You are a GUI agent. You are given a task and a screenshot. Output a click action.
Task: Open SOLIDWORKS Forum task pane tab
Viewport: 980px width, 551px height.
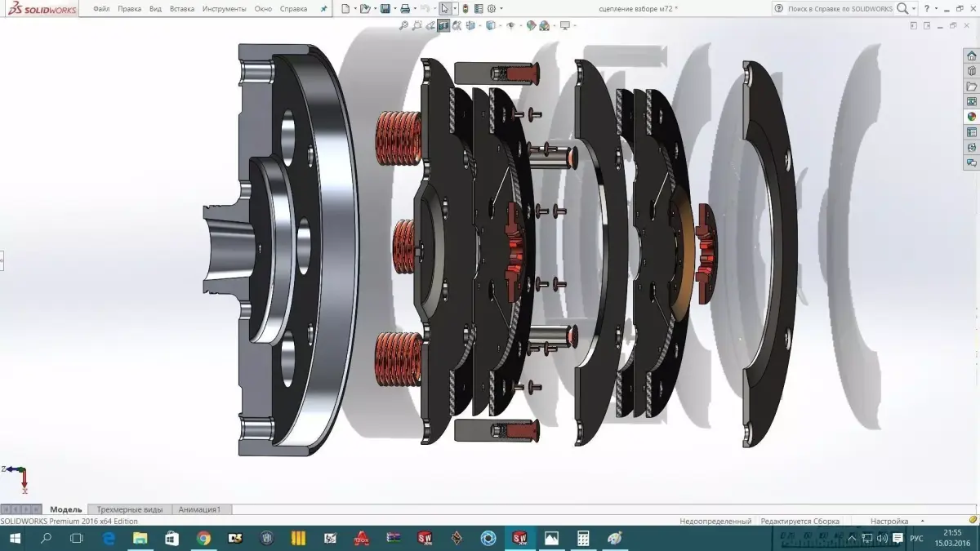coord(972,163)
